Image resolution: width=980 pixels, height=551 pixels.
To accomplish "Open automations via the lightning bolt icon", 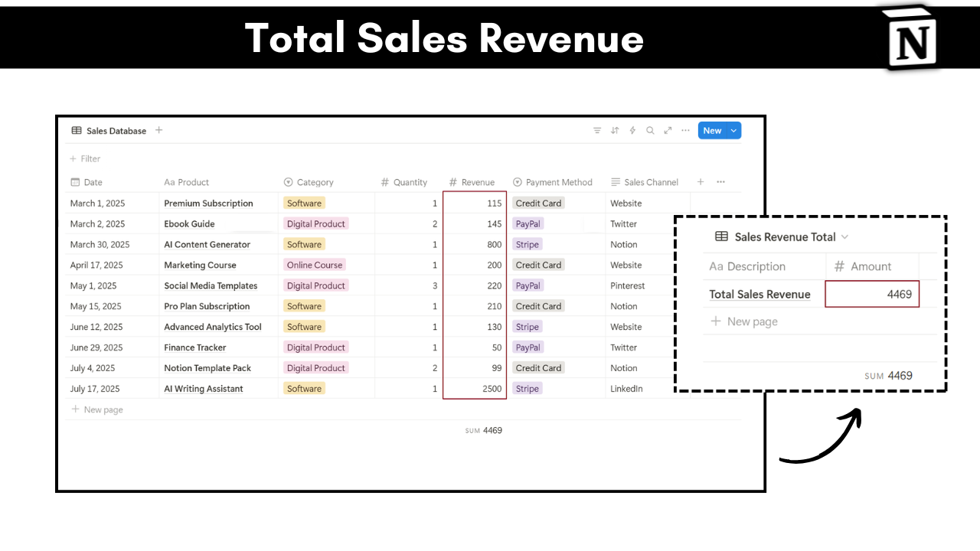I will (x=632, y=130).
